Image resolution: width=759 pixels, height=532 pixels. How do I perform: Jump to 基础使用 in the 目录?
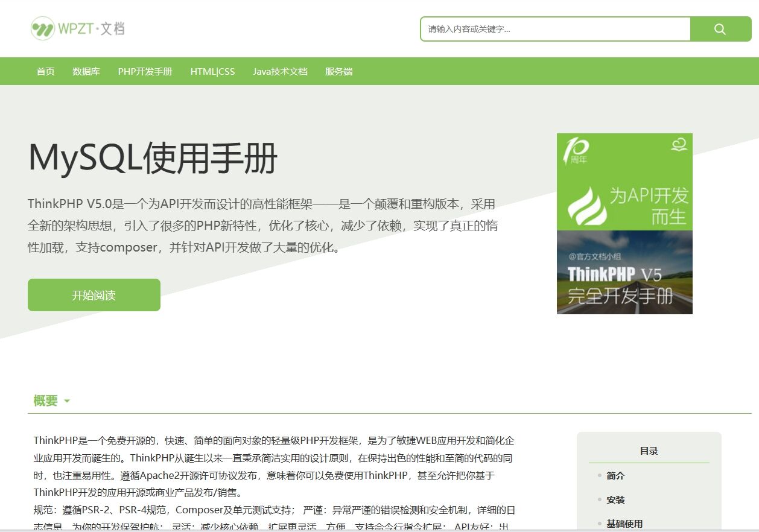[624, 524]
